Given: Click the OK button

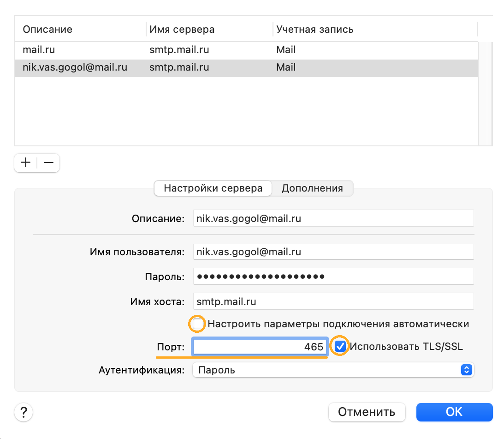Looking at the screenshot, I should pos(454,412).
